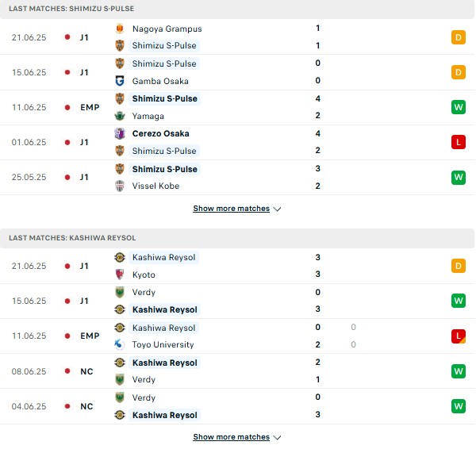Click the Gamba Osaka team logo
The image size is (476, 453).
click(x=120, y=81)
